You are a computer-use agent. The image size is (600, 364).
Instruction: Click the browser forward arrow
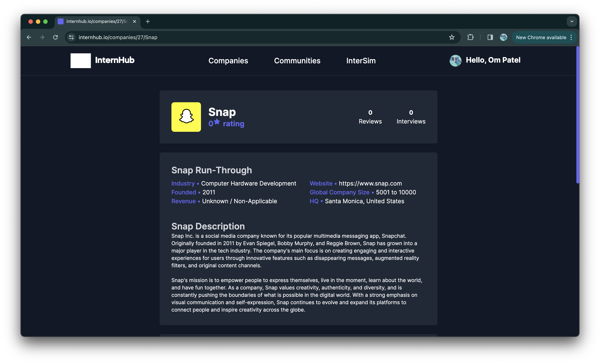(42, 37)
